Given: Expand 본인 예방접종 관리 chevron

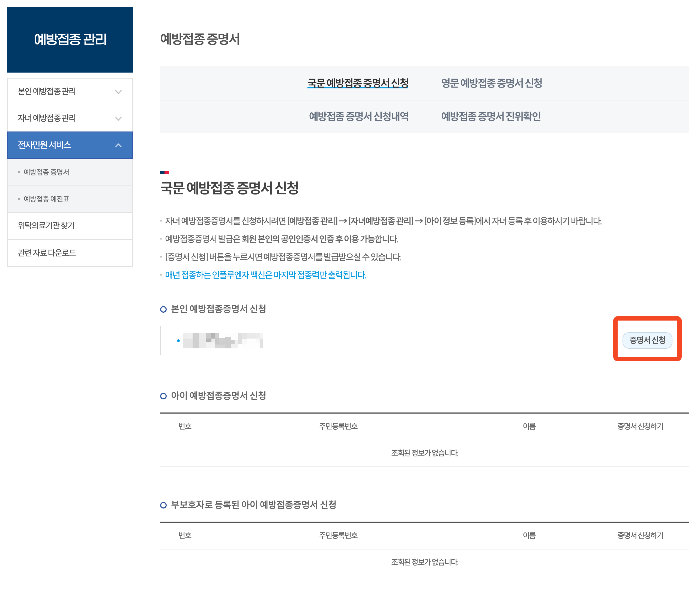Looking at the screenshot, I should [118, 92].
